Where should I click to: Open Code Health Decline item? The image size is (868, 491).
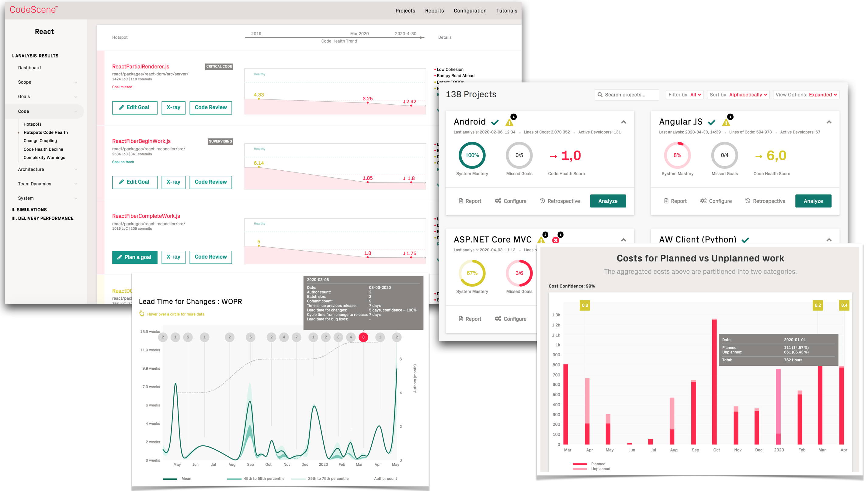click(43, 149)
